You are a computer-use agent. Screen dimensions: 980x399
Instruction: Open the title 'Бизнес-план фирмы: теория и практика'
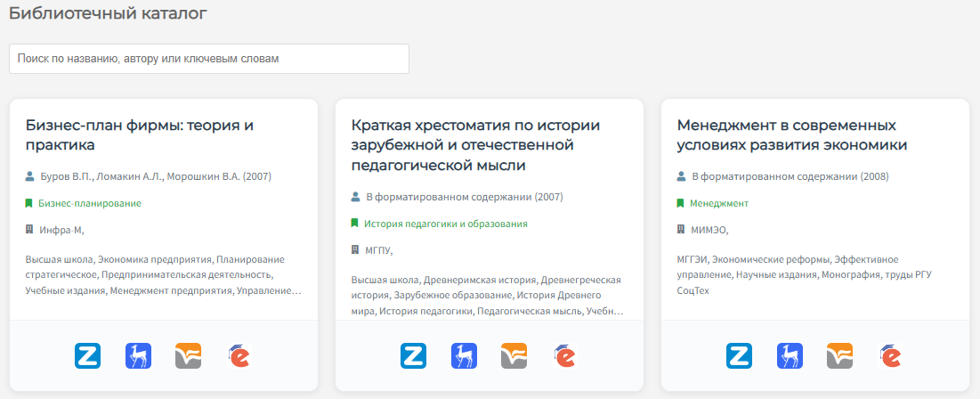coord(140,135)
